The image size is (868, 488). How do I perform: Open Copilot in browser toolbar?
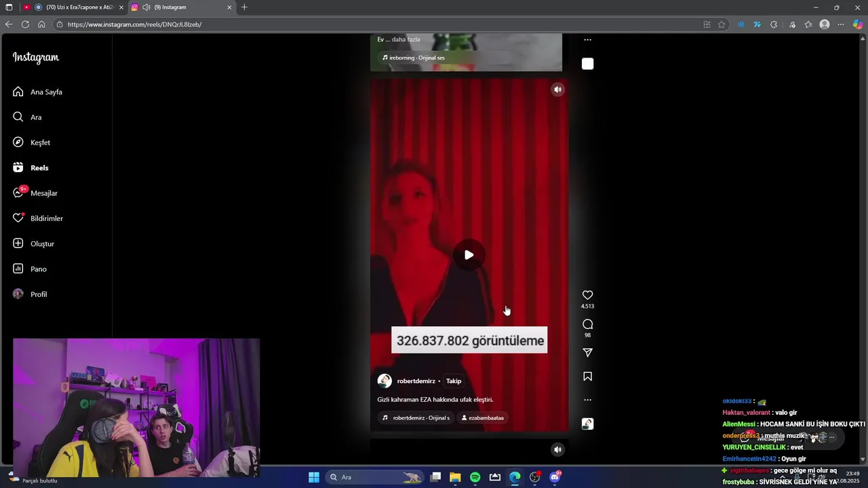click(857, 24)
